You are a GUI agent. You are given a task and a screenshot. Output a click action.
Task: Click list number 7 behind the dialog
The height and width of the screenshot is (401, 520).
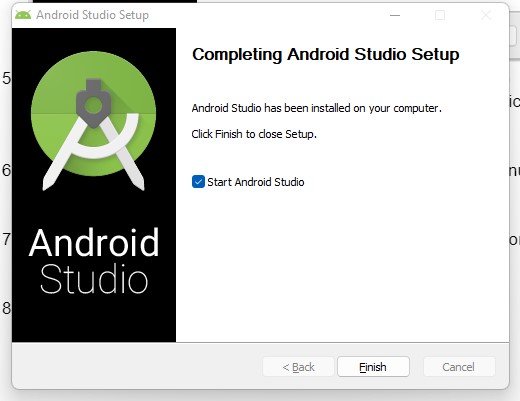tap(6, 239)
